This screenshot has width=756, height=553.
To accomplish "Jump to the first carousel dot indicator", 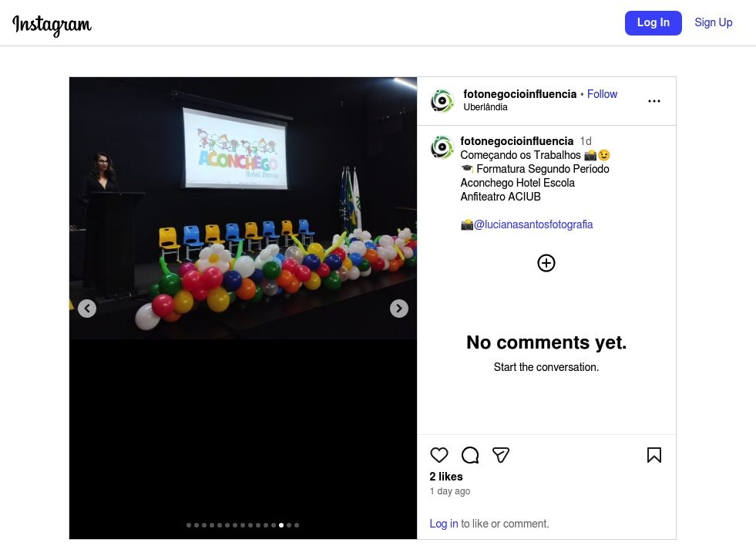I will (x=189, y=525).
